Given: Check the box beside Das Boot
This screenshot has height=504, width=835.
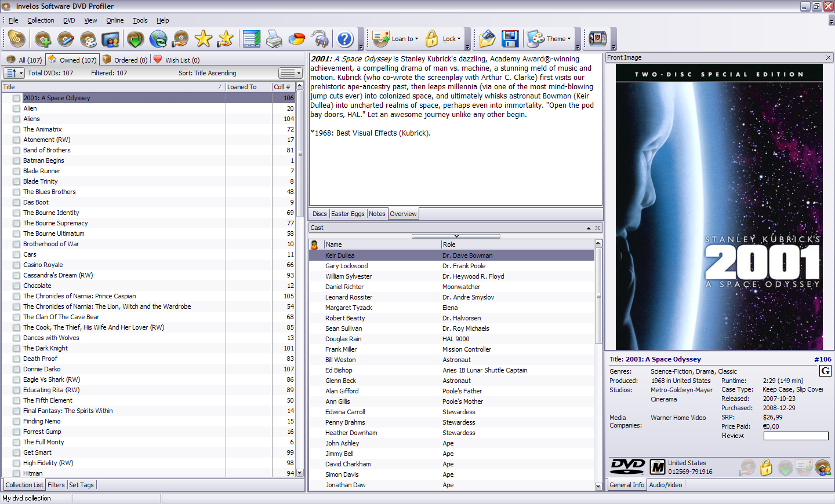Looking at the screenshot, I should point(16,202).
